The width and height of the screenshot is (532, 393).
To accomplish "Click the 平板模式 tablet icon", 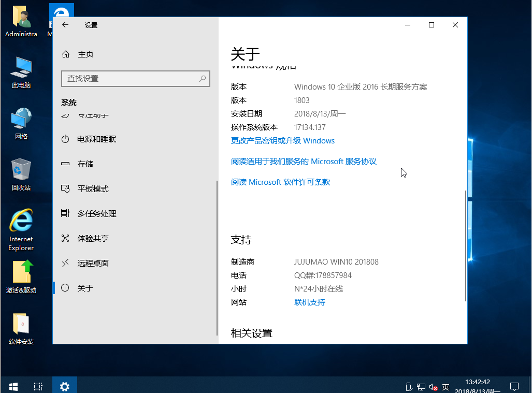I will [65, 188].
